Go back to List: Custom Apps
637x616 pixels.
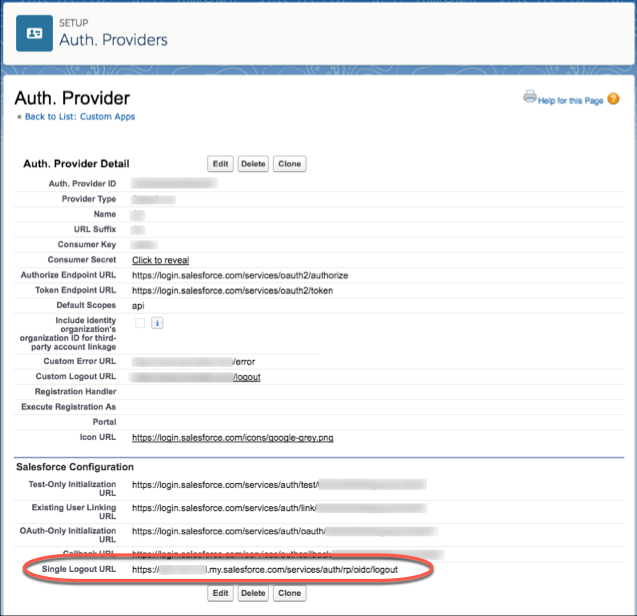[78, 117]
